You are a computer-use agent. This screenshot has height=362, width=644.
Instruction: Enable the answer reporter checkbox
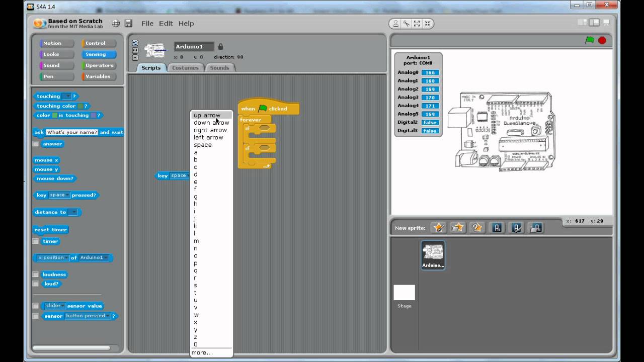[36, 144]
